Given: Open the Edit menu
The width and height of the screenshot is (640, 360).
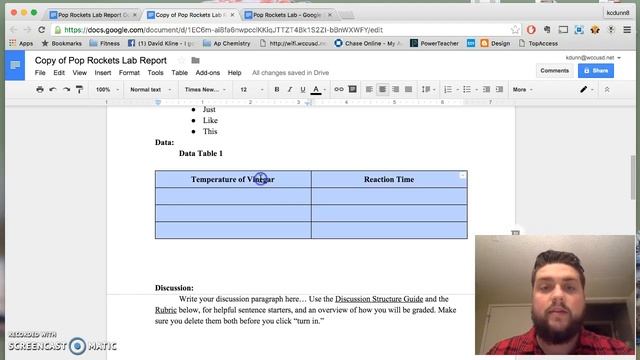Looking at the screenshot, I should pos(59,73).
